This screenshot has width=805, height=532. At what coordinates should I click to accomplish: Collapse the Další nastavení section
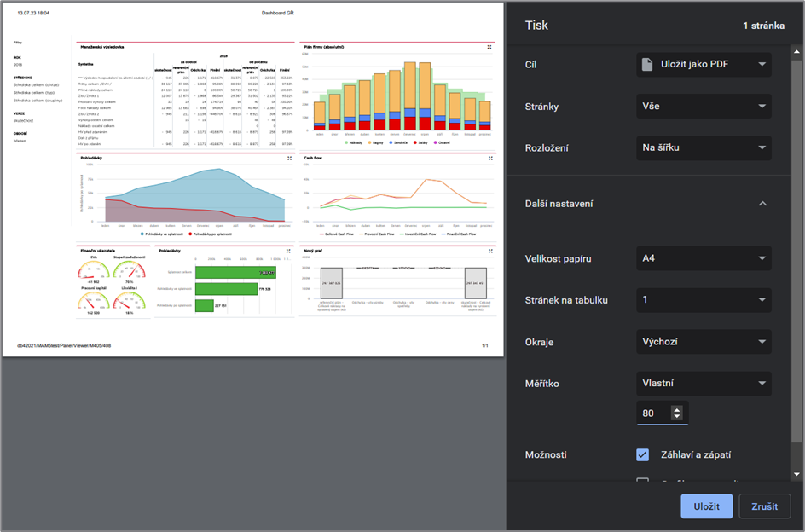(762, 204)
